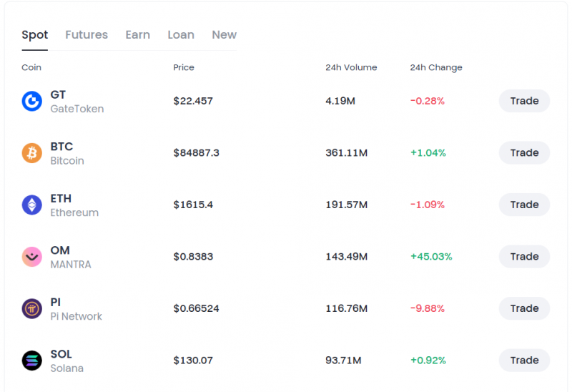The height and width of the screenshot is (392, 572).
Task: Click the Ethereum name label
Action: 74,212
